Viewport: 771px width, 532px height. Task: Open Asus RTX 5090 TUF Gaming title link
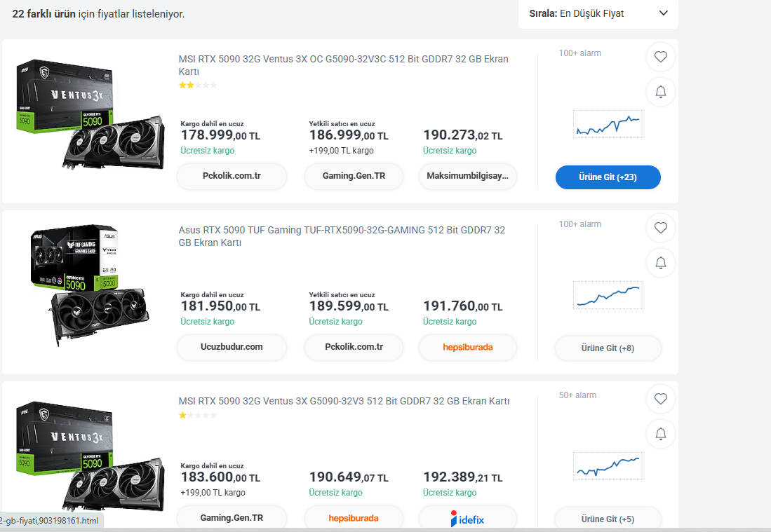(x=342, y=236)
